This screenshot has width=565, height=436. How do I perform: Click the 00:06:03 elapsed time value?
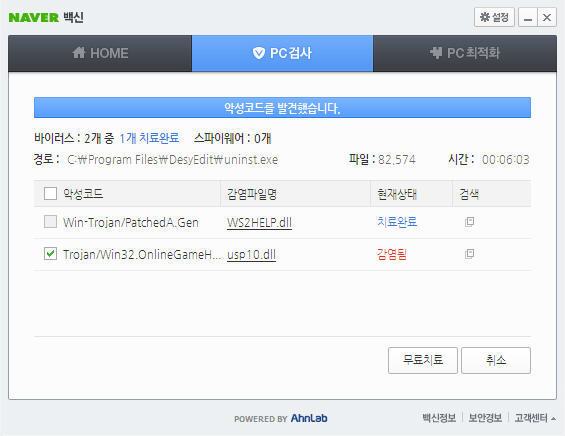pyautogui.click(x=506, y=160)
